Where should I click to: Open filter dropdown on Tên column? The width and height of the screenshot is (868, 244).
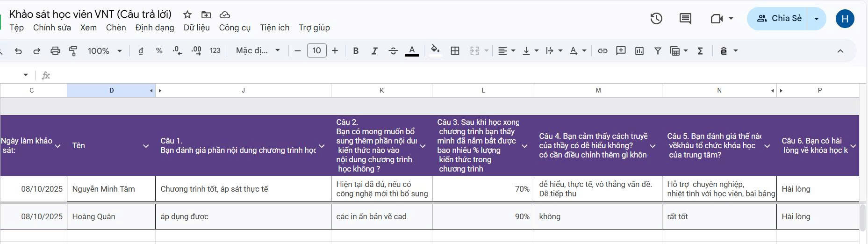click(146, 146)
